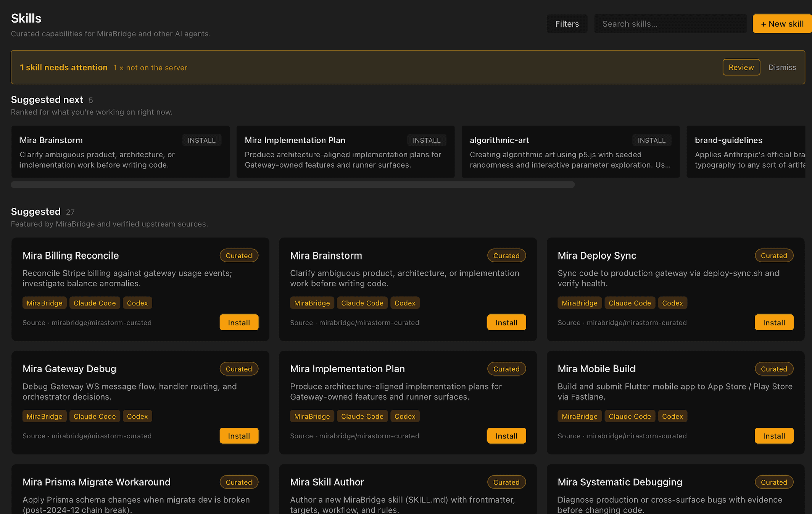Click the Curated badge on Mira Prisma Migrate Workaround
Screen dimensions: 812x514
click(239, 482)
